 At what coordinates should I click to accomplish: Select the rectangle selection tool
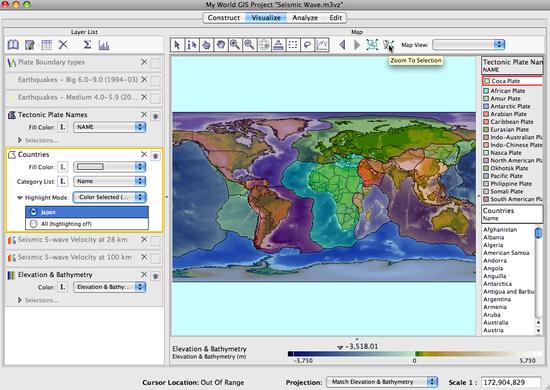click(x=293, y=45)
